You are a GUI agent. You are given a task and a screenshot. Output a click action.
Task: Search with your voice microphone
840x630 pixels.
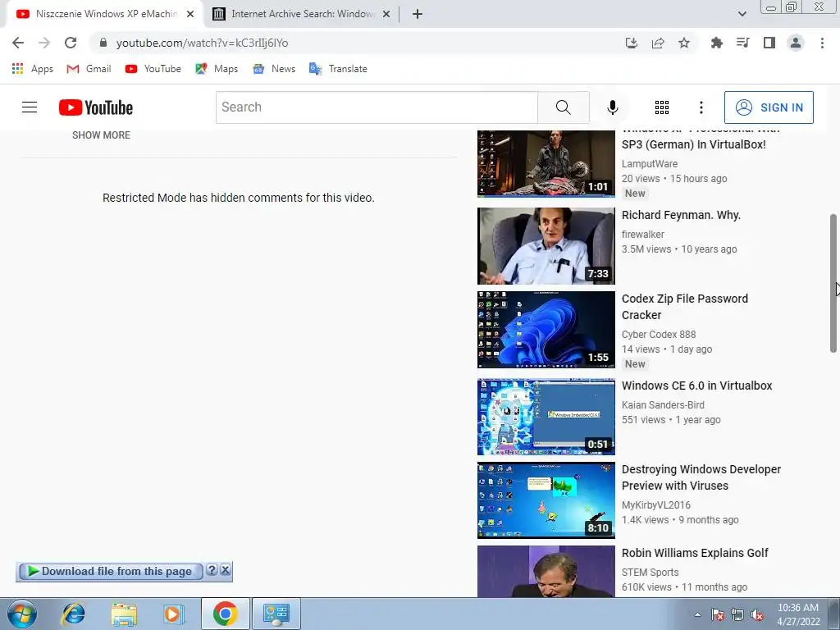pos(612,107)
